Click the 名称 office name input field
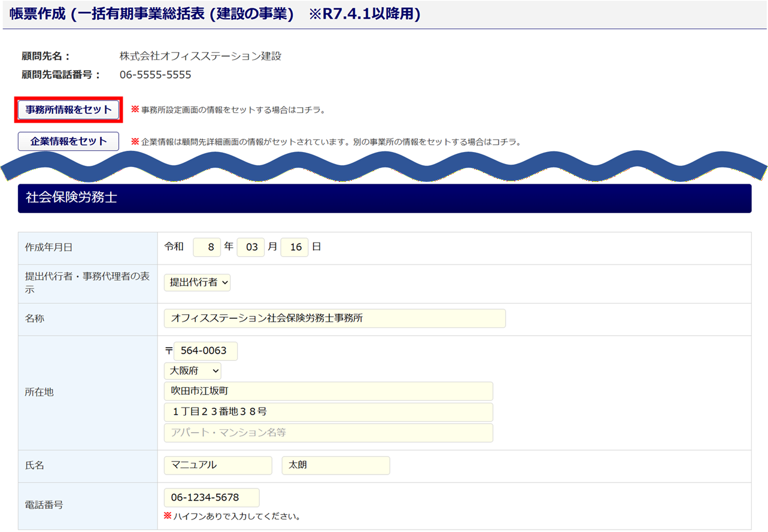Image resolution: width=768 pixels, height=532 pixels. point(334,318)
